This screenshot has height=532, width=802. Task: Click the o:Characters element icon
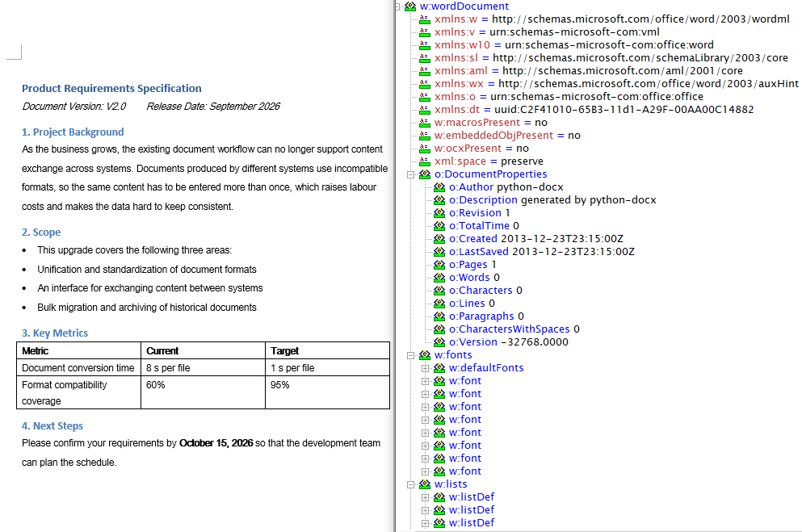[x=439, y=291]
